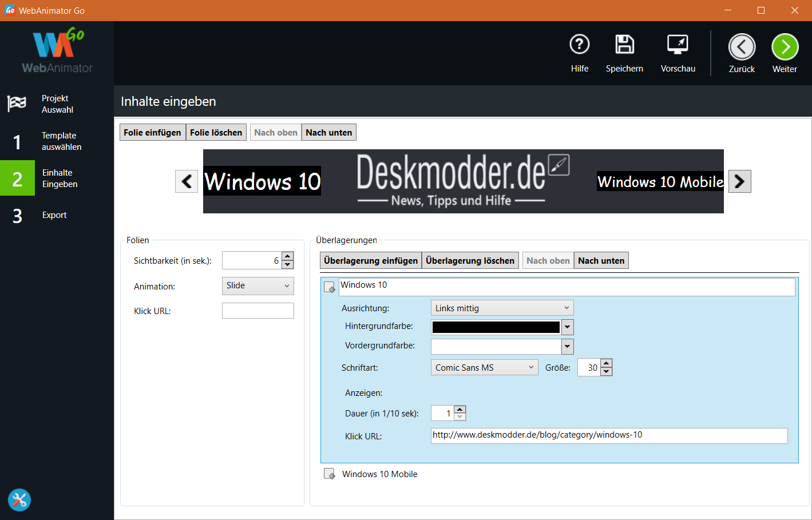The image size is (812, 520).
Task: Decrease Sichtbarkeit seconds with the down arrow
Action: coord(288,265)
